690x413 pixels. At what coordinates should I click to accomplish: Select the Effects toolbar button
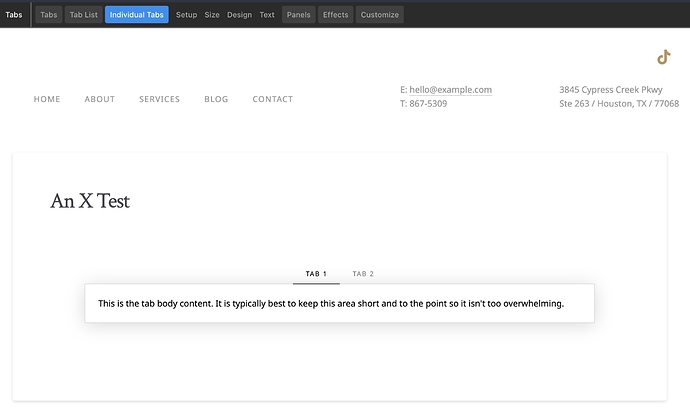point(336,15)
